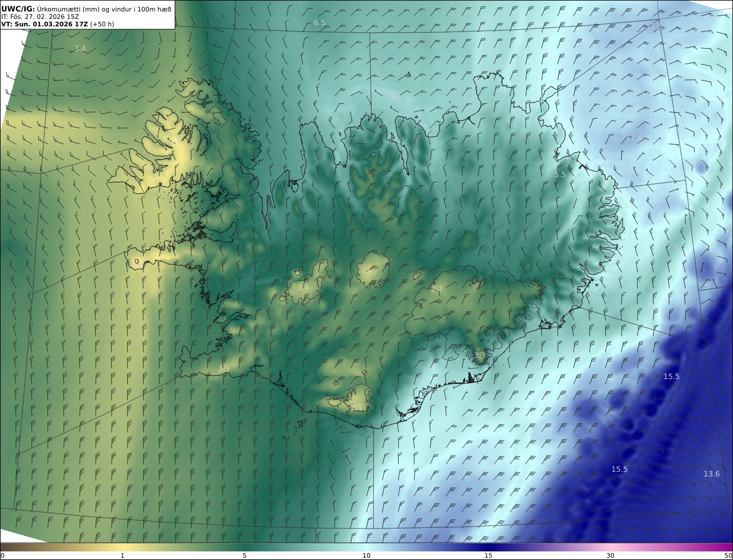Click the colorbar tick label 5

point(245,555)
